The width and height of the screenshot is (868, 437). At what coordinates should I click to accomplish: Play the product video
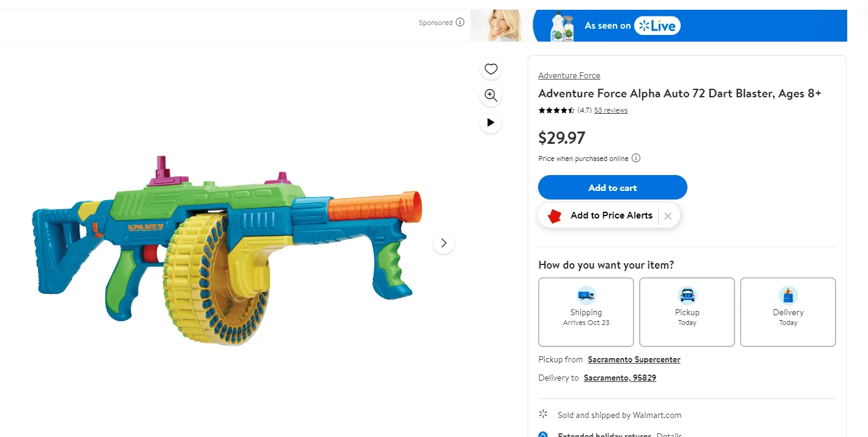tap(491, 122)
